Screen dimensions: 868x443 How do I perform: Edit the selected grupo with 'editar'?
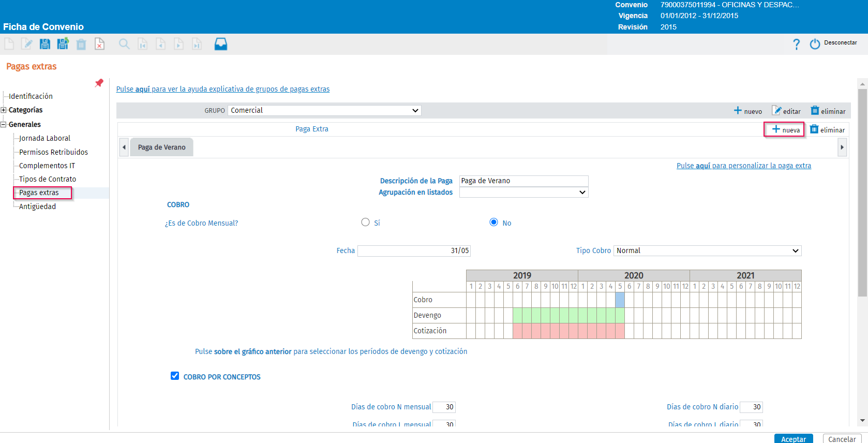pos(786,111)
